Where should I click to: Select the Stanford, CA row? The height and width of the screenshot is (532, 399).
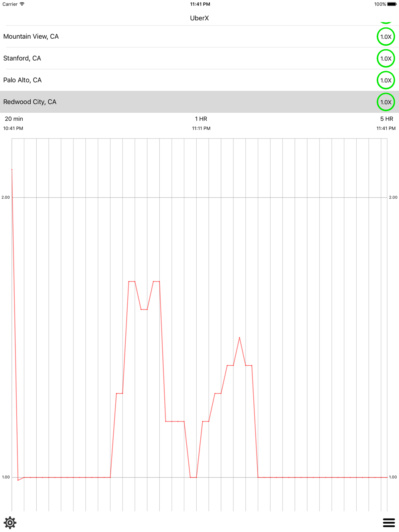[199, 58]
